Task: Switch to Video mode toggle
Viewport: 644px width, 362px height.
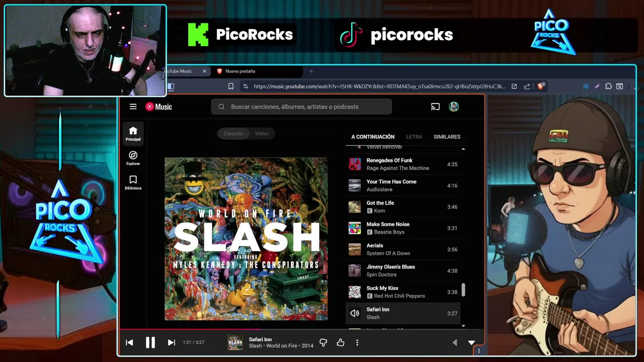Action: tap(262, 133)
